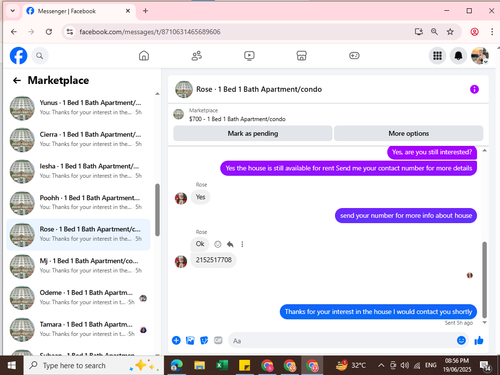Open the Video/Watch icon
This screenshot has width=500, height=375.
tap(249, 56)
